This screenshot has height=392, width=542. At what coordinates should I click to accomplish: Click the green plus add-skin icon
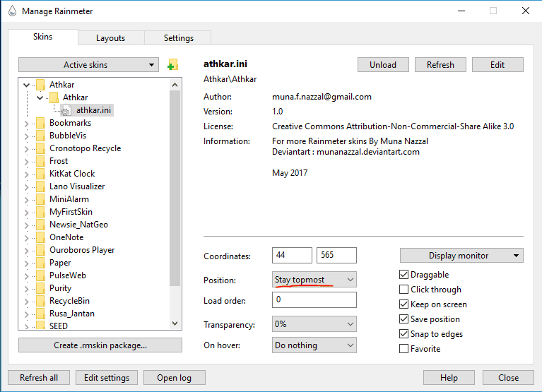(x=172, y=65)
